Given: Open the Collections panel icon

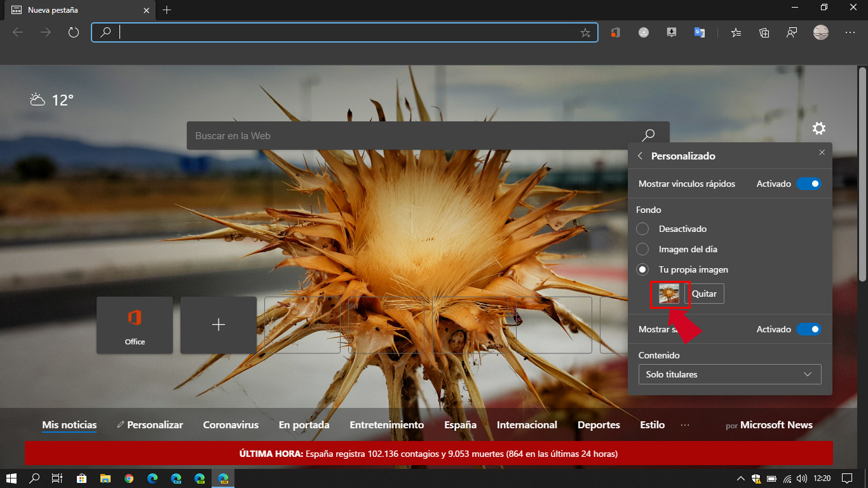Looking at the screenshot, I should click(x=764, y=32).
